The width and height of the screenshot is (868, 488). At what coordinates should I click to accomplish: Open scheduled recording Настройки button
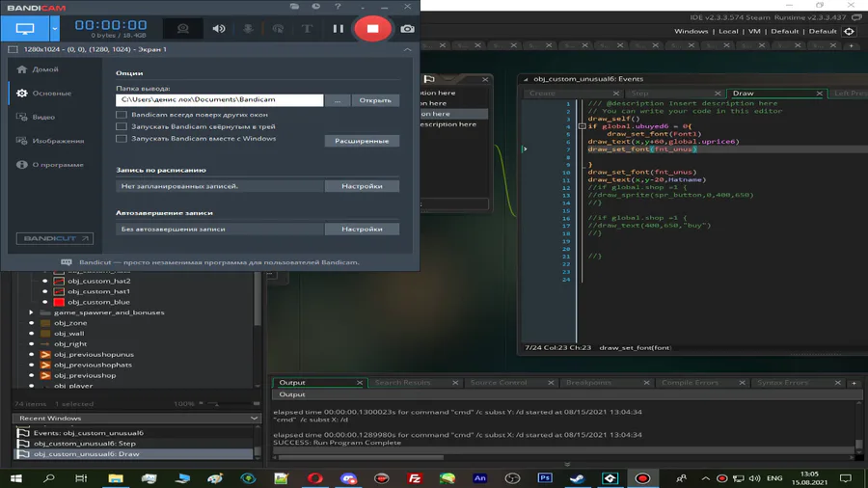point(362,186)
